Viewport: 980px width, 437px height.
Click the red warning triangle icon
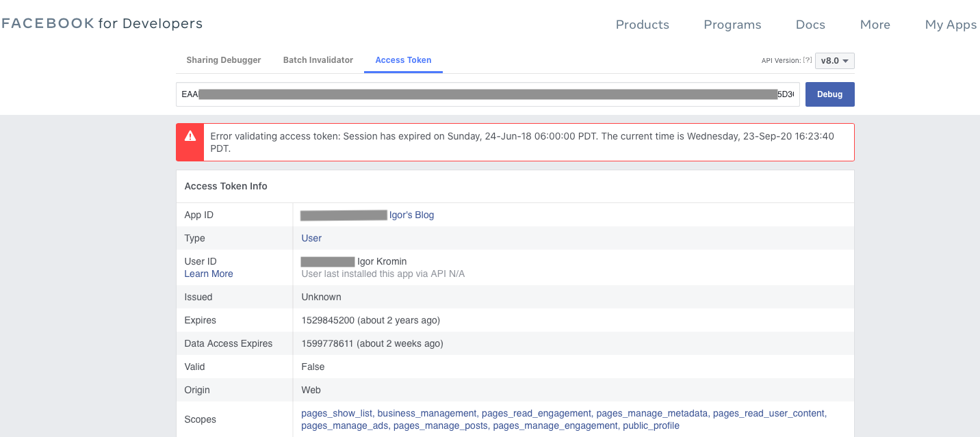click(x=190, y=135)
